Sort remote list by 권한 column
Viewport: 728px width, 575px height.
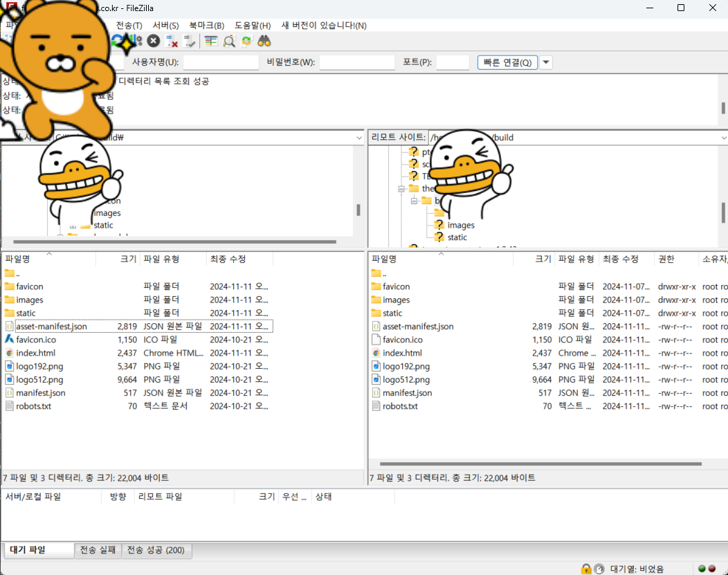(x=677, y=259)
